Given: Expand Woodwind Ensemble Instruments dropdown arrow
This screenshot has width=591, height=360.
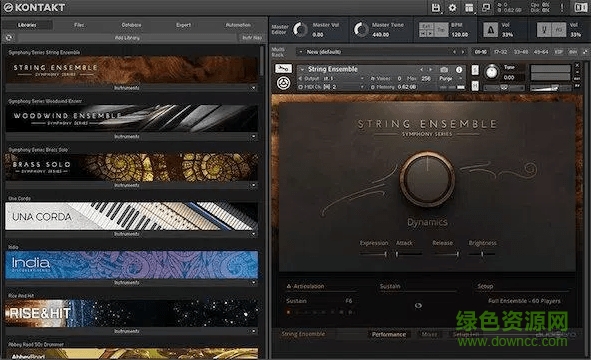Looking at the screenshot, I should 253,136.
